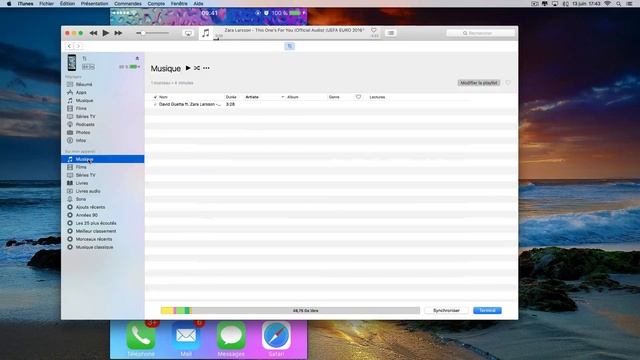
Task: Open Safari in the iPhone mirror dock
Action: point(276,336)
